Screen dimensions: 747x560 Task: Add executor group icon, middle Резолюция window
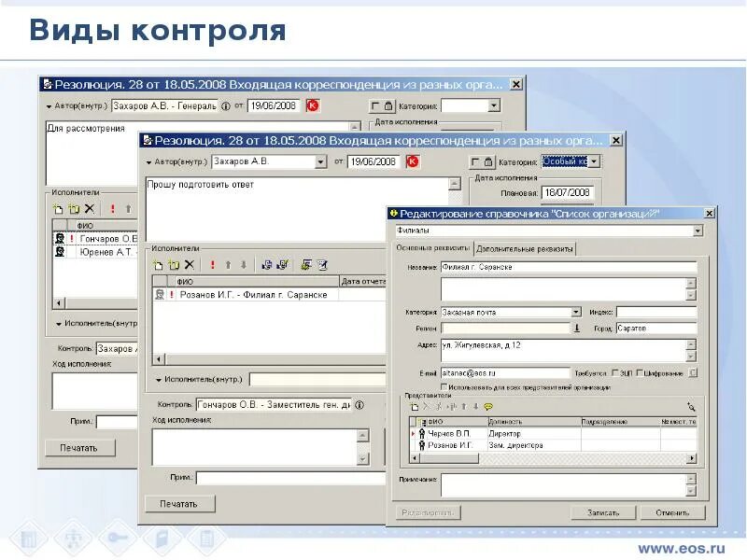174,265
